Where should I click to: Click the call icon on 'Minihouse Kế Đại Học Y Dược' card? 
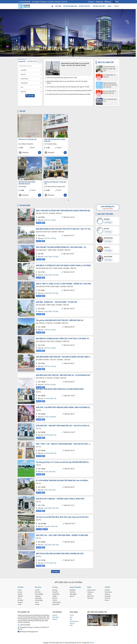click(x=65, y=195)
